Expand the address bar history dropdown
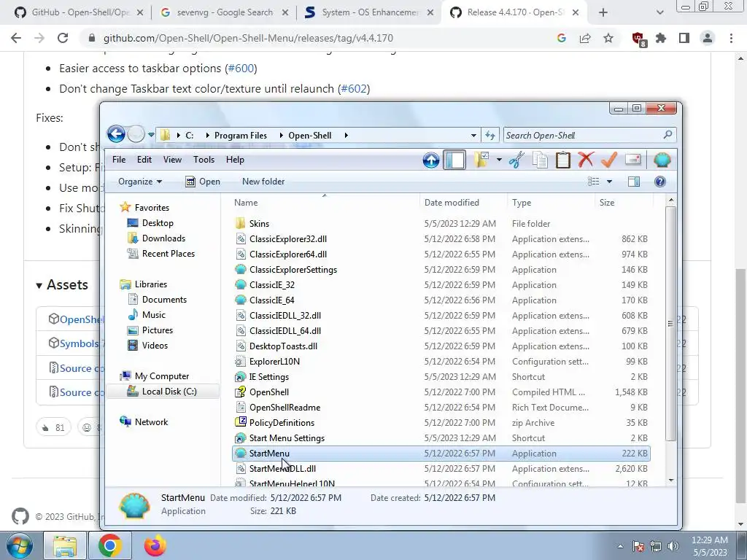 473,135
